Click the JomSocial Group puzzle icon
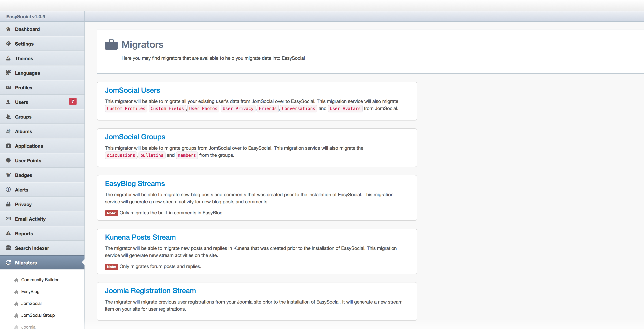 pyautogui.click(x=16, y=316)
